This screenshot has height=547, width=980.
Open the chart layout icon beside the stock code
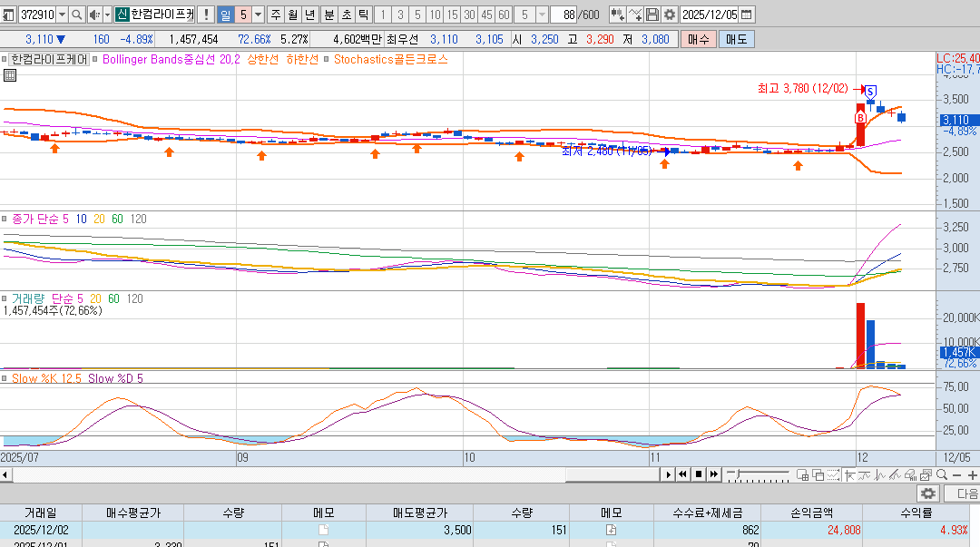[9, 15]
